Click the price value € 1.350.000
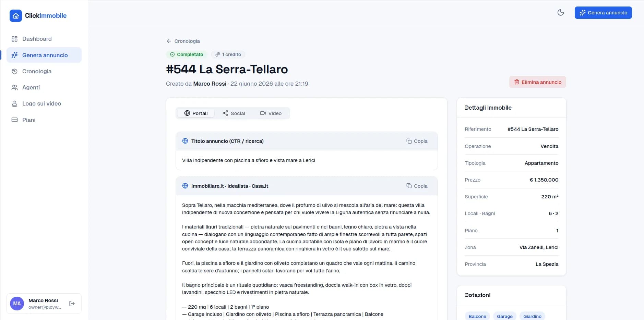This screenshot has height=320, width=644. click(544, 180)
